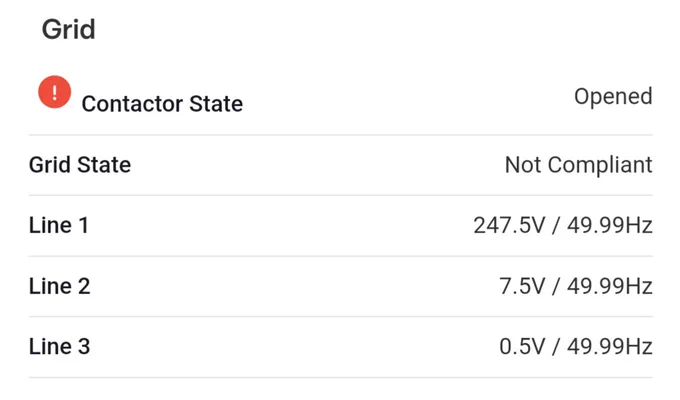Select the 0.5V / 49.99Hz reading

coord(576,347)
